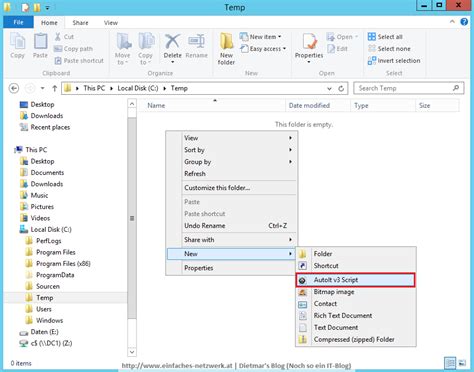Click the Up one level arrow
474x372 pixels.
pyautogui.click(x=55, y=88)
